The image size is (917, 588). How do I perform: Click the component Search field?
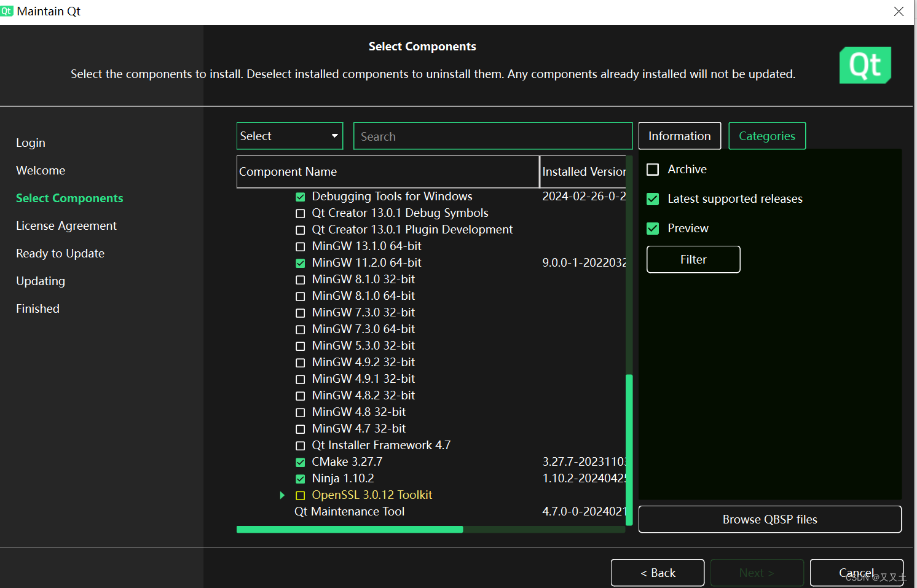click(x=493, y=136)
